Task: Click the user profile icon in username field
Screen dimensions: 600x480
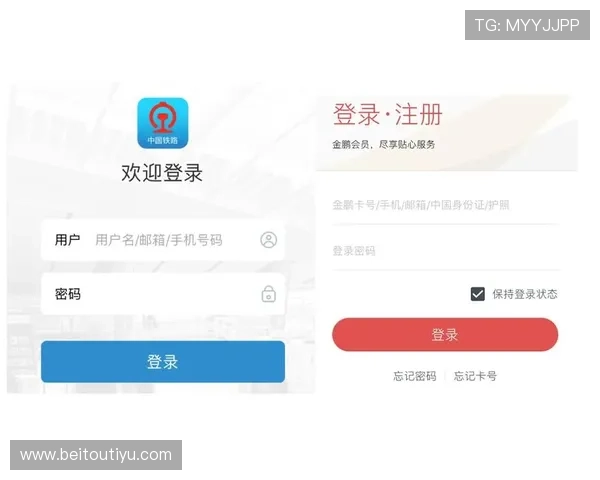Action: click(269, 240)
